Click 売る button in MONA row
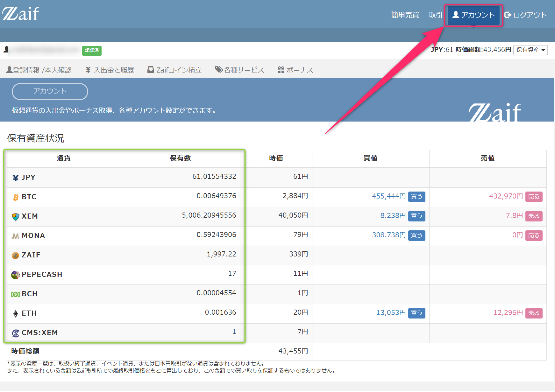The image size is (555, 392). [x=534, y=235]
